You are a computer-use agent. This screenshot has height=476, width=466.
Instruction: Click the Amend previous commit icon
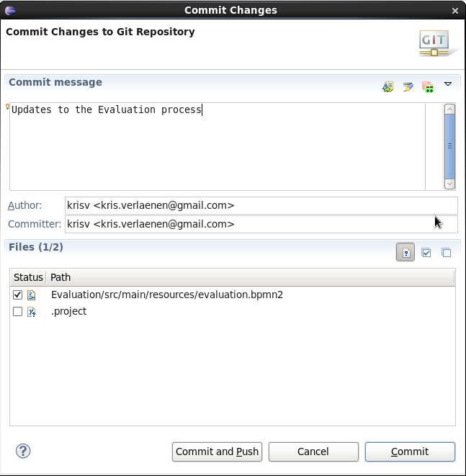pyautogui.click(x=388, y=87)
